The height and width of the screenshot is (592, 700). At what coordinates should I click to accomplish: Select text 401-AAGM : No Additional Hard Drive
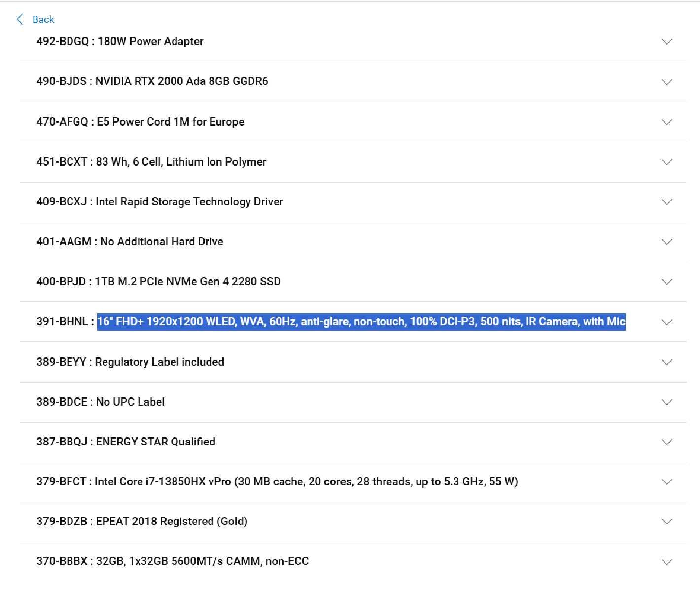click(x=130, y=242)
